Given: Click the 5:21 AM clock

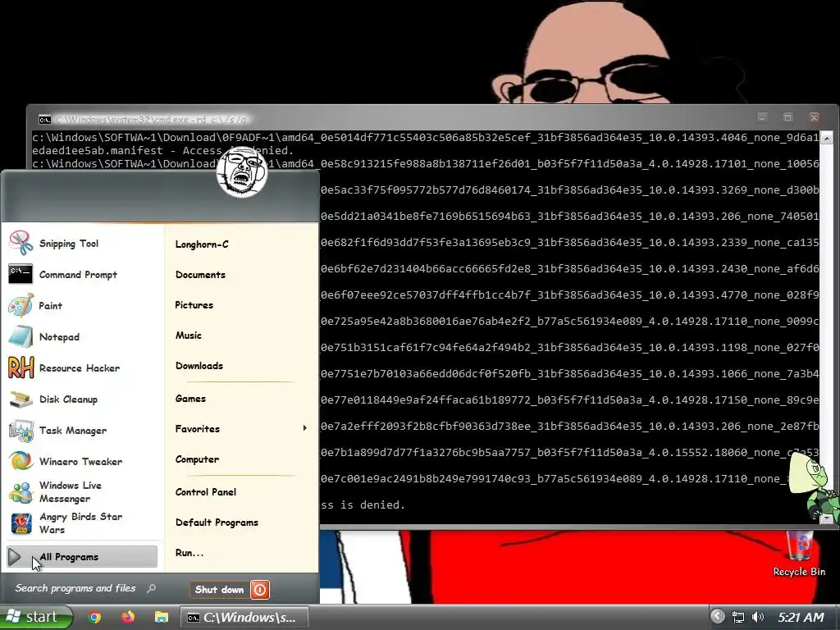Looking at the screenshot, I should coord(801,618).
